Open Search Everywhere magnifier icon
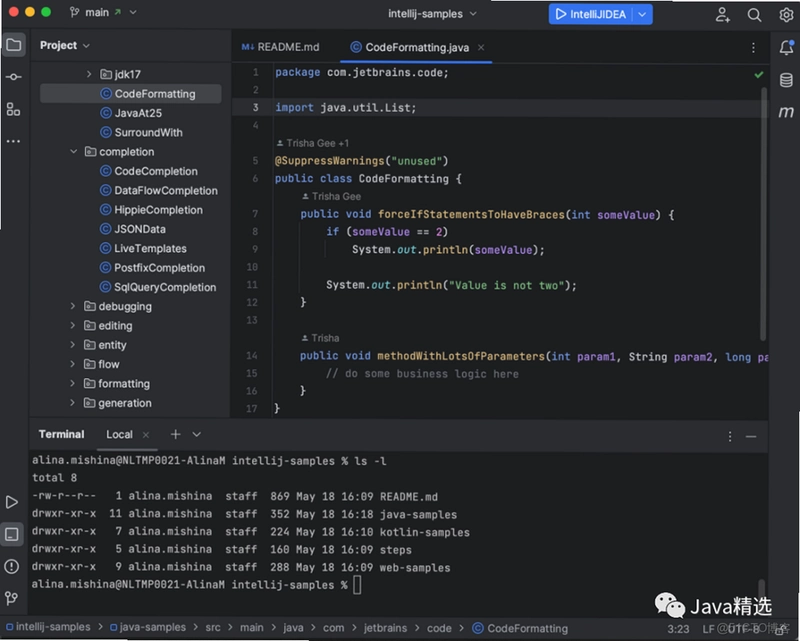 pos(754,15)
